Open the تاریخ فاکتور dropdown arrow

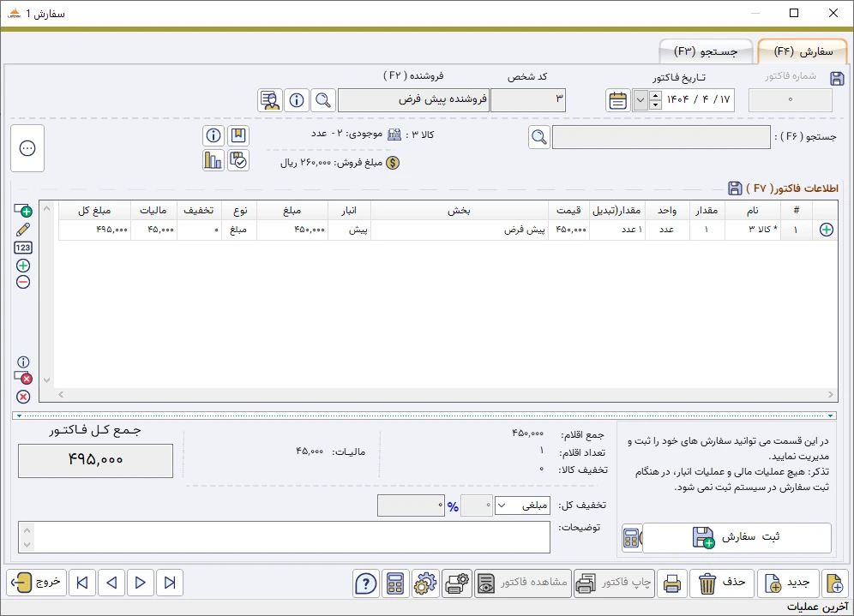coord(640,101)
